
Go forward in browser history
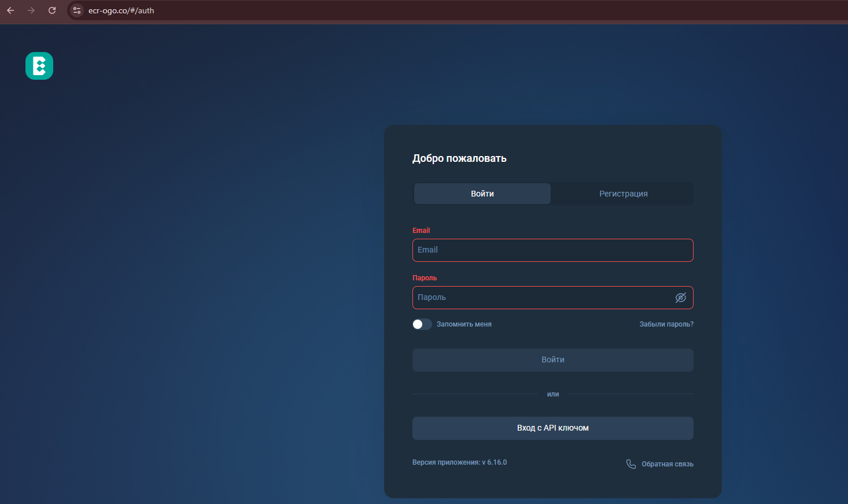[x=31, y=10]
